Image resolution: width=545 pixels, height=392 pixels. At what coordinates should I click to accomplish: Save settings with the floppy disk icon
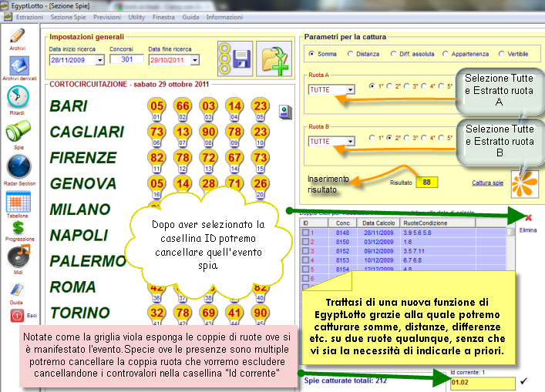235,59
